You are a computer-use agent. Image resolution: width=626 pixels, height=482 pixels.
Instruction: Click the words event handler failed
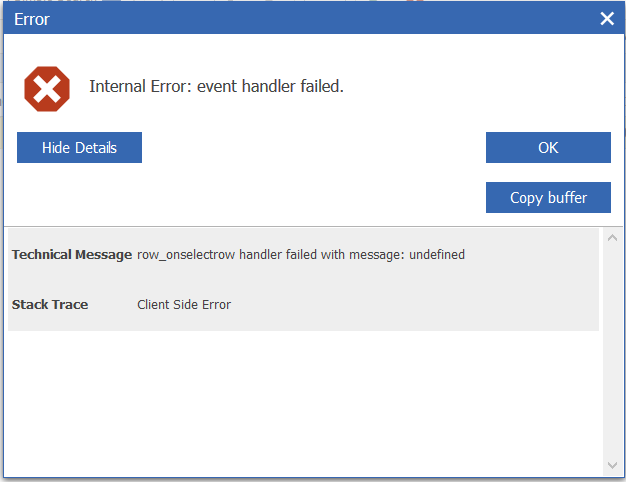272,87
